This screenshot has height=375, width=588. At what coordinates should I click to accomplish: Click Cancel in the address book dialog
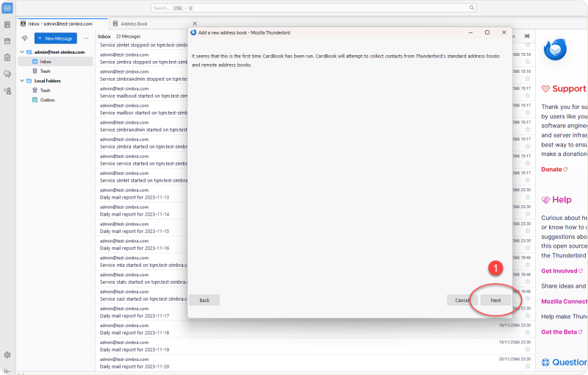[462, 300]
